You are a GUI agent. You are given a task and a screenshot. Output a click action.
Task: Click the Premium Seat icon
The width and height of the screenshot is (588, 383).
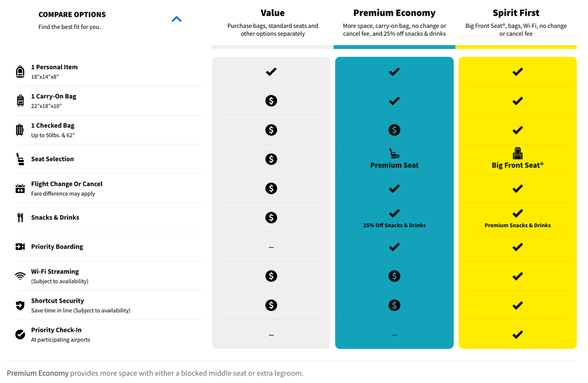(394, 153)
